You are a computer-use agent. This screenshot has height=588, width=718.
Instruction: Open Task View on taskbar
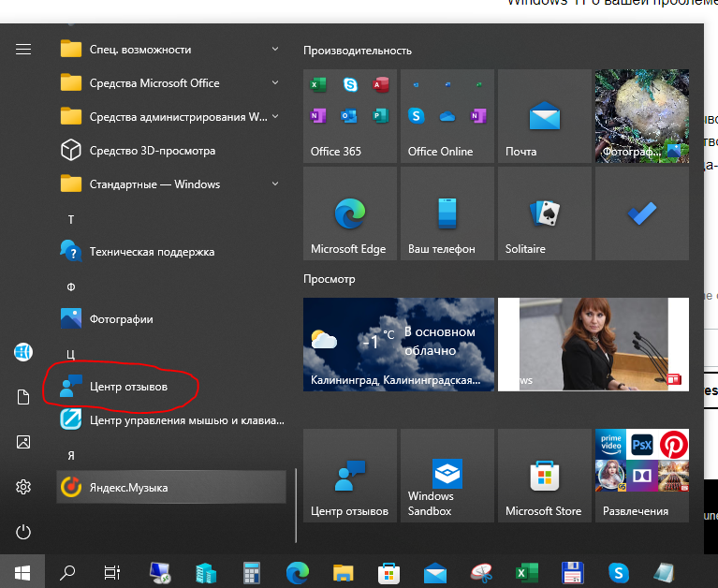112,572
